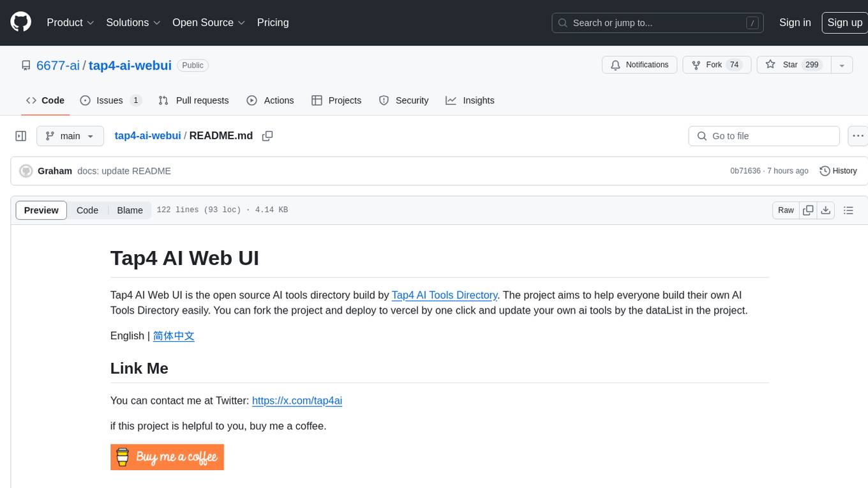
Task: Open the https://x.com/tap4ai link
Action: click(297, 401)
